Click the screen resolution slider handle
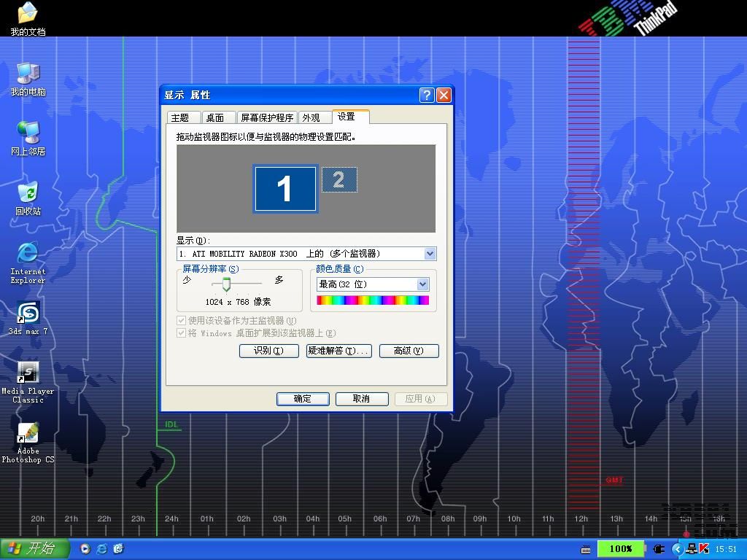This screenshot has width=747, height=560. click(226, 284)
